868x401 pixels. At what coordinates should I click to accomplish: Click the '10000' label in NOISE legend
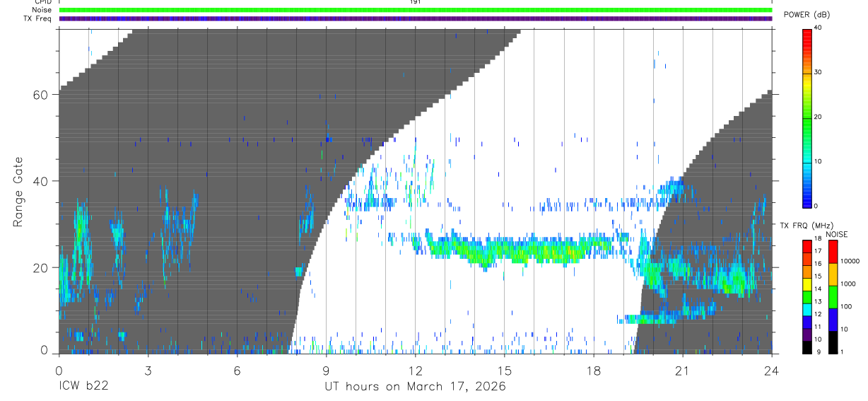point(850,261)
